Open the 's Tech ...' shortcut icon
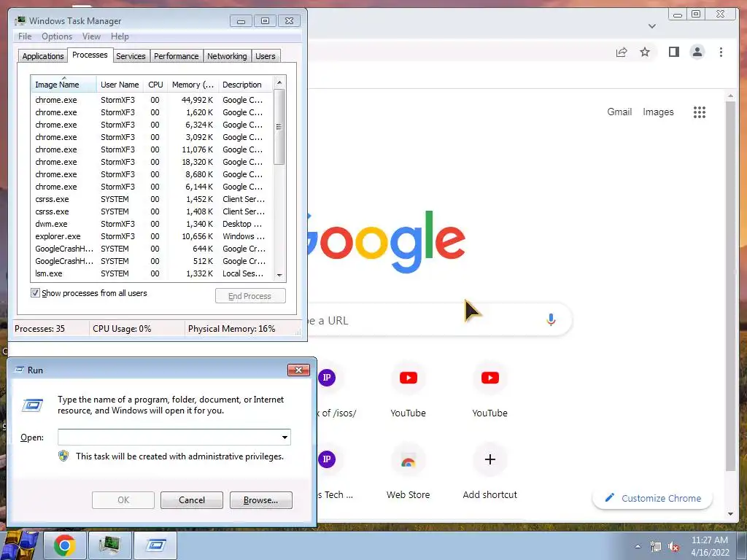The width and height of the screenshot is (747, 560). coord(327,459)
